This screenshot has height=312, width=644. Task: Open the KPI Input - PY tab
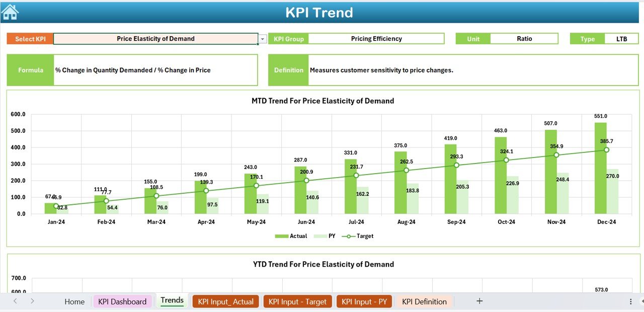point(364,301)
